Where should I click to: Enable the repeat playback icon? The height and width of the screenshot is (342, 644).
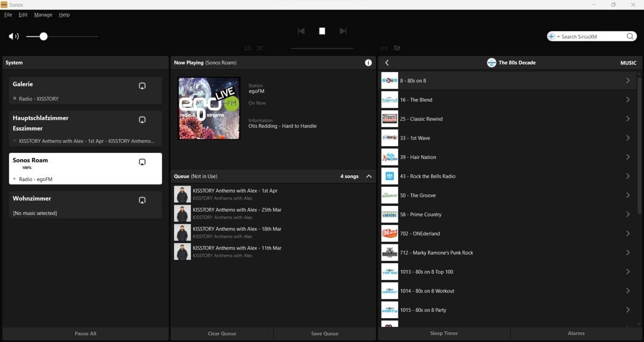[247, 48]
